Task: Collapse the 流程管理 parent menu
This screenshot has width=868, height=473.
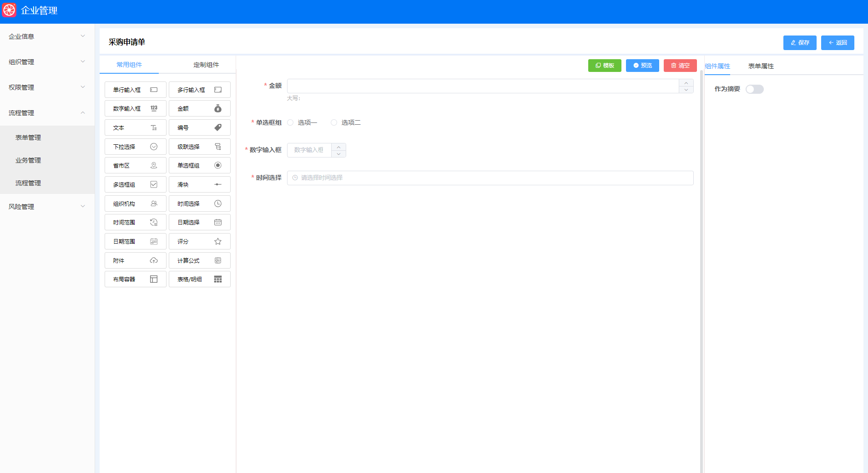Action: [47, 113]
